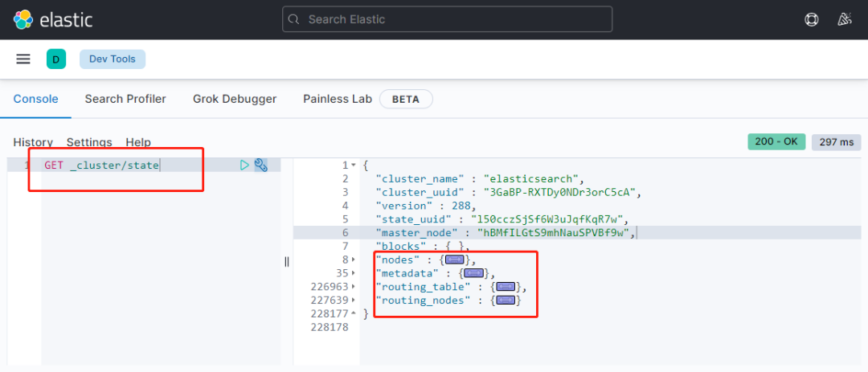Click the 297 ms response time badge

click(x=837, y=142)
